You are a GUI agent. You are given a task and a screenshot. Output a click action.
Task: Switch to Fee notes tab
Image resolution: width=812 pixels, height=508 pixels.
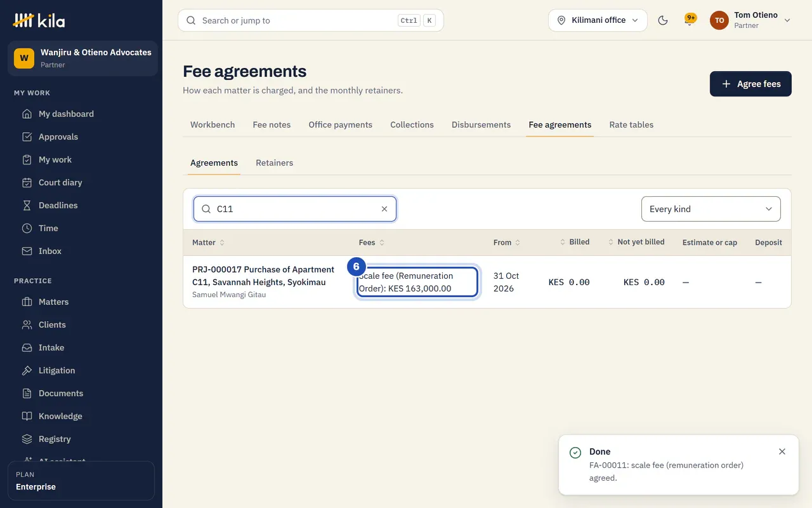pyautogui.click(x=272, y=124)
